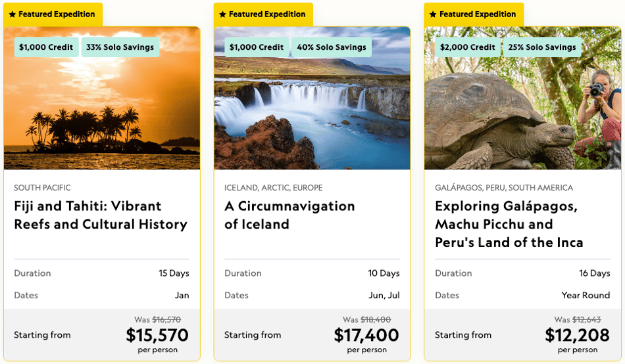The image size is (625, 364).
Task: Open the Galápagos giant tortoise photo
Action: [x=522, y=98]
